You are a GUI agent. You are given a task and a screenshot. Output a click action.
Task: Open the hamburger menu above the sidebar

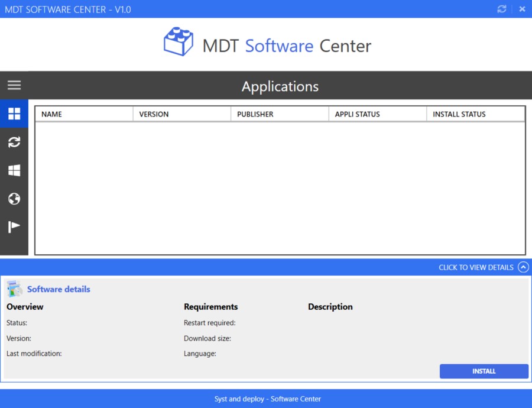tap(14, 85)
